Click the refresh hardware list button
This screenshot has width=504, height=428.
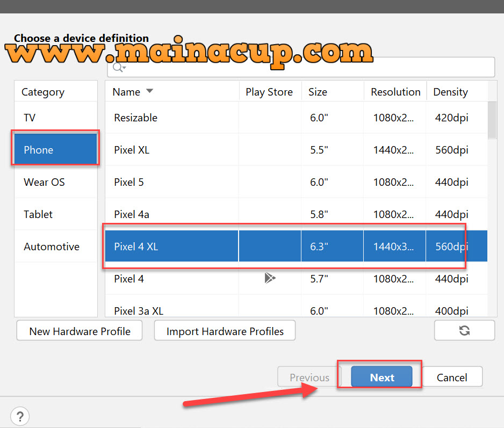464,330
